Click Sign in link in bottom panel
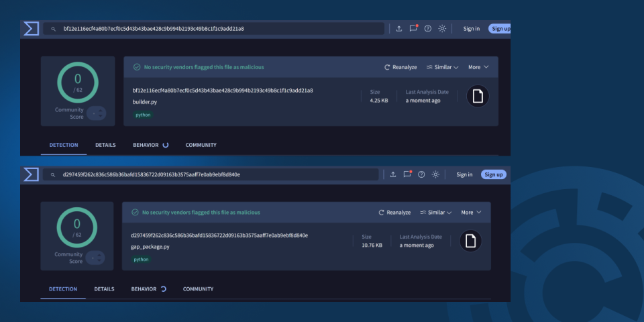 (464, 174)
